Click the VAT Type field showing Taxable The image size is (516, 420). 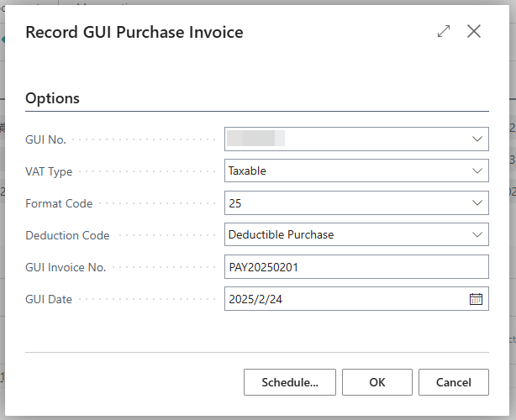356,171
